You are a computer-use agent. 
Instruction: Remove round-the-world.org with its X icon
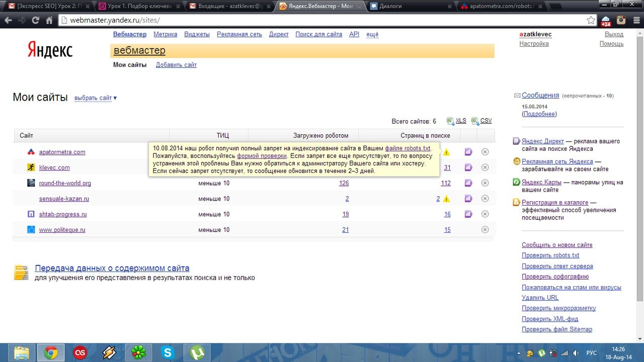coord(485,183)
